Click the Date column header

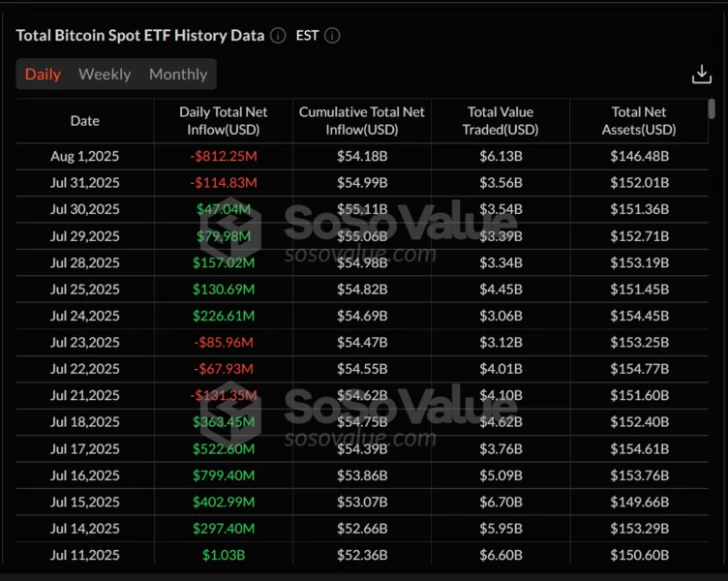84,121
